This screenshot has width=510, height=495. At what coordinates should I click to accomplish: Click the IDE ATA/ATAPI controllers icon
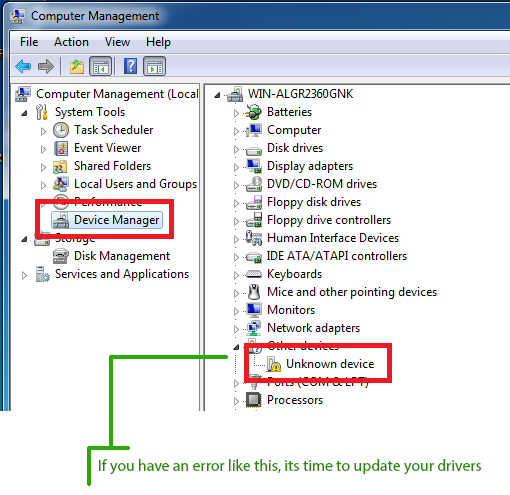(x=254, y=257)
